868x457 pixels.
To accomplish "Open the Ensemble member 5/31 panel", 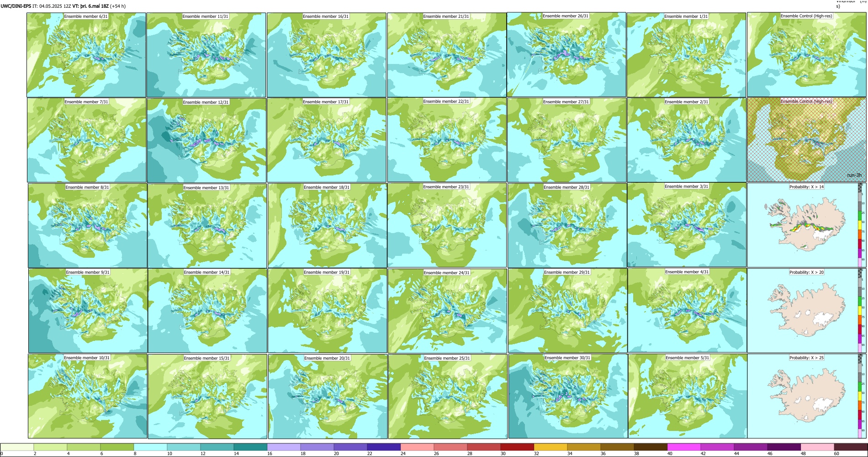I will 688,396.
